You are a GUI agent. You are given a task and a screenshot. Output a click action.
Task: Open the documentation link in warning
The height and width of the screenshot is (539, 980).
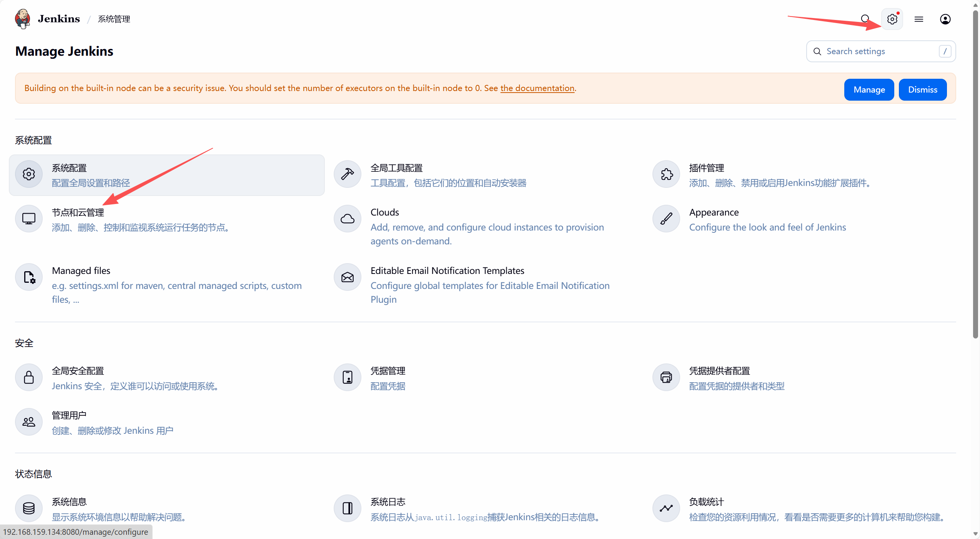[537, 88]
